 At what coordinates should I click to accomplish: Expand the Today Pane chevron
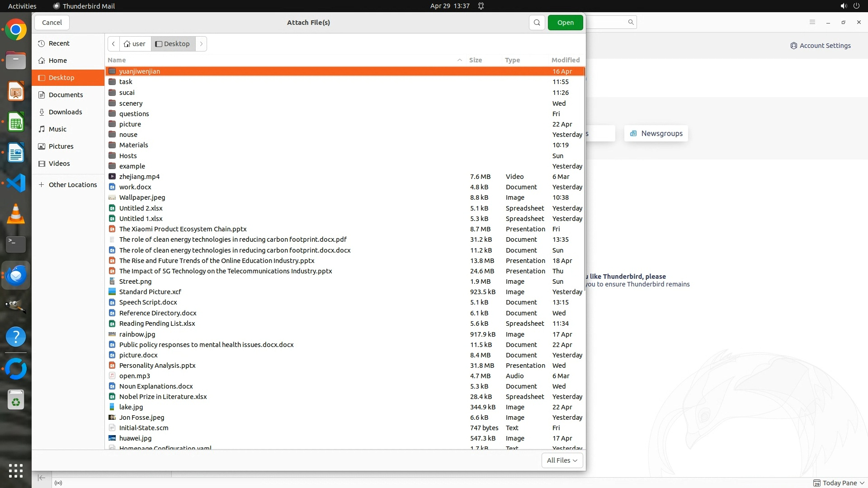click(862, 483)
